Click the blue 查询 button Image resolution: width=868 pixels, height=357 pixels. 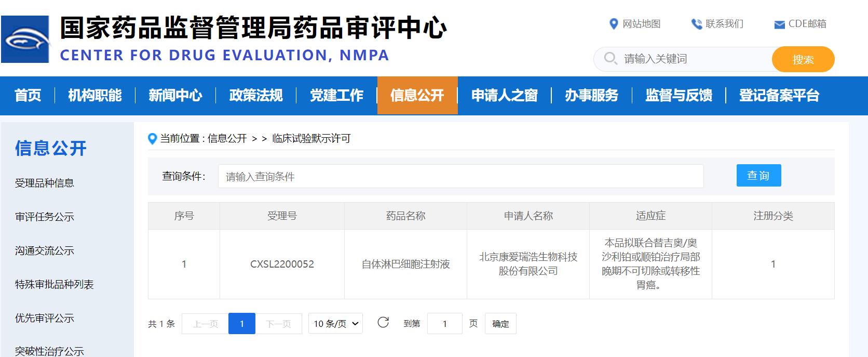758,175
